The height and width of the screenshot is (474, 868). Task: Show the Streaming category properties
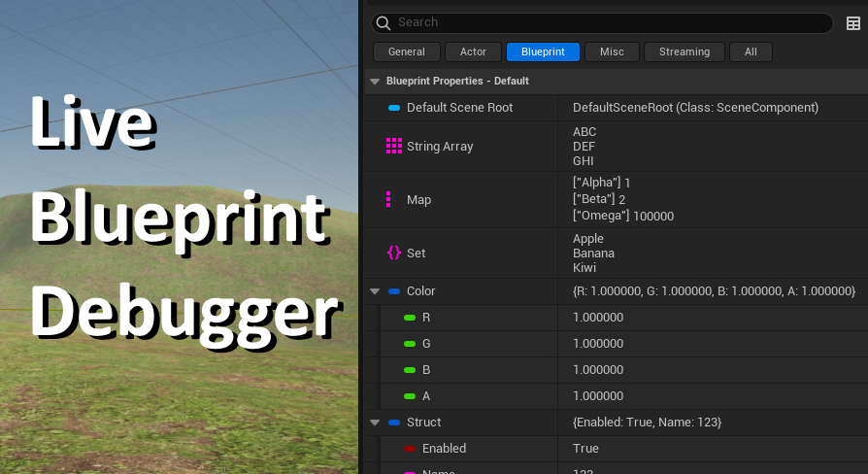684,51
